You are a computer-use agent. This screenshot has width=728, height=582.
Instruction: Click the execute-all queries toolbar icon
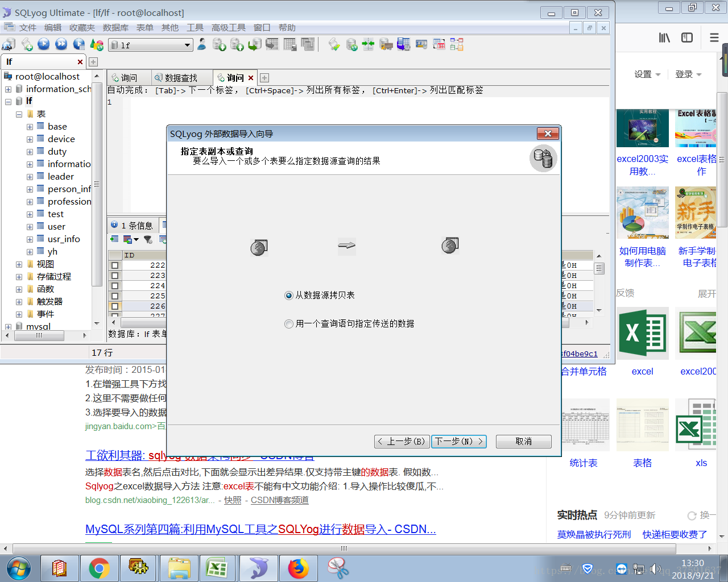(x=61, y=44)
